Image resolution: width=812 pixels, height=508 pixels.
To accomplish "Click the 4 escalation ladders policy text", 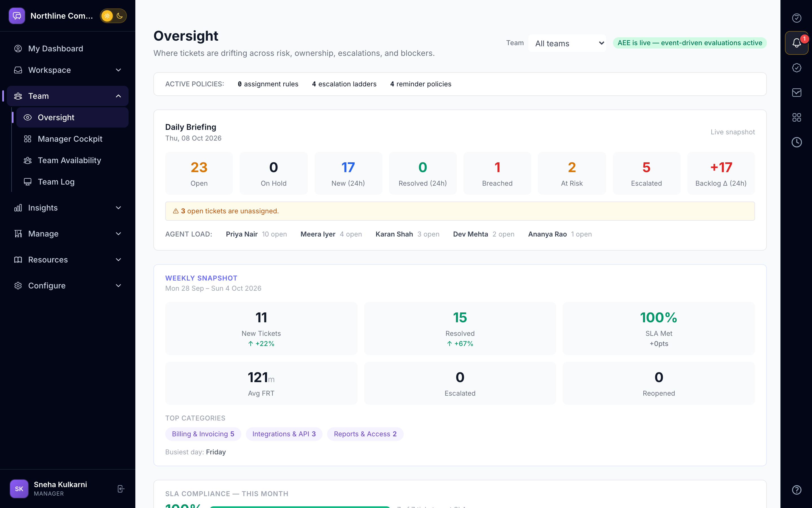I will coord(344,84).
